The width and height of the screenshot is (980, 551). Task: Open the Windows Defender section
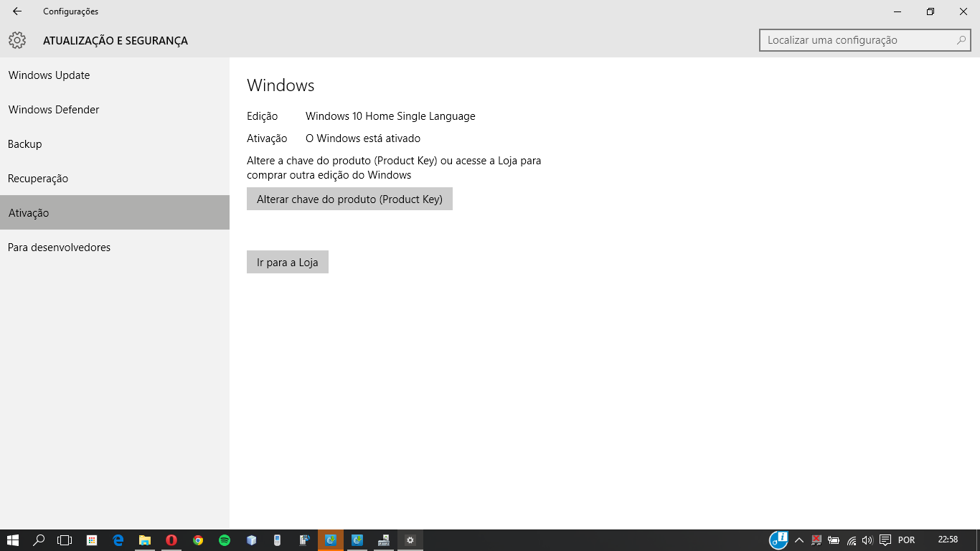115,110
